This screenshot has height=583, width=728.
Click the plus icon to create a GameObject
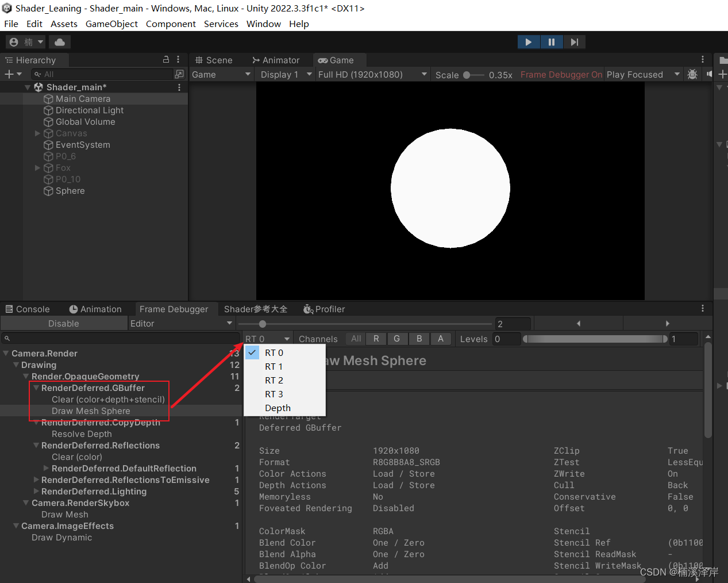pos(9,74)
